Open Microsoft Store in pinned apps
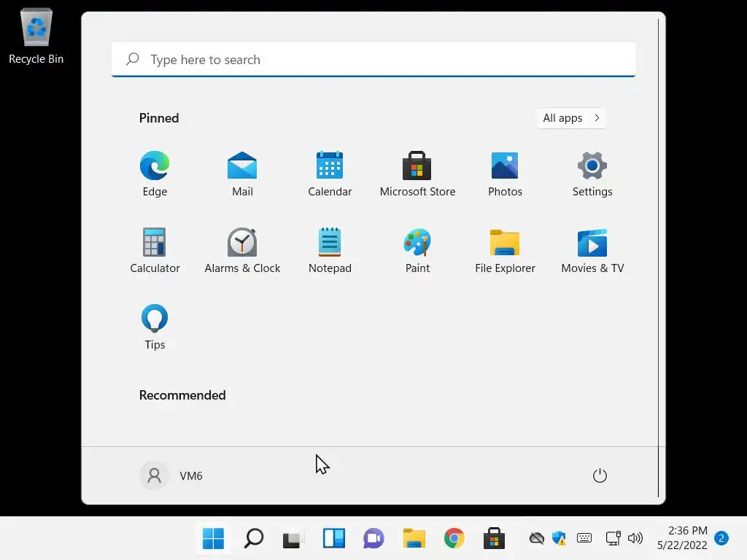Viewport: 747px width, 560px height. 417,174
